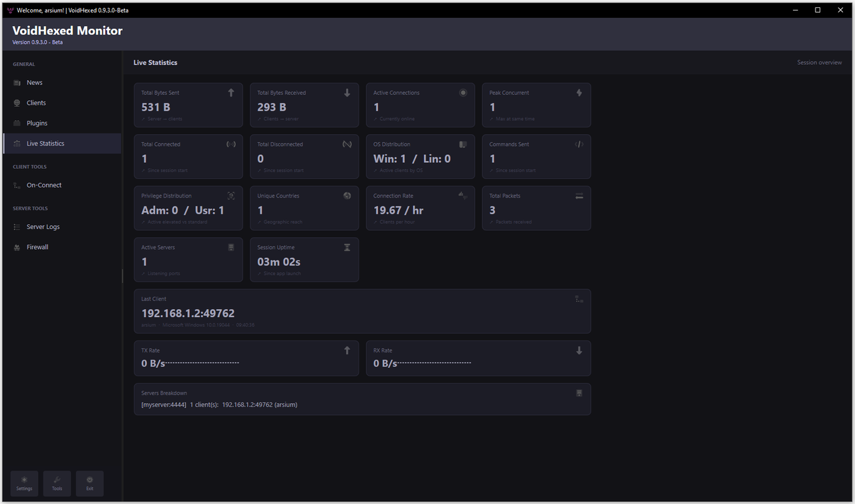Click the 531 B bytes sent value
855x504 pixels.
tap(156, 107)
